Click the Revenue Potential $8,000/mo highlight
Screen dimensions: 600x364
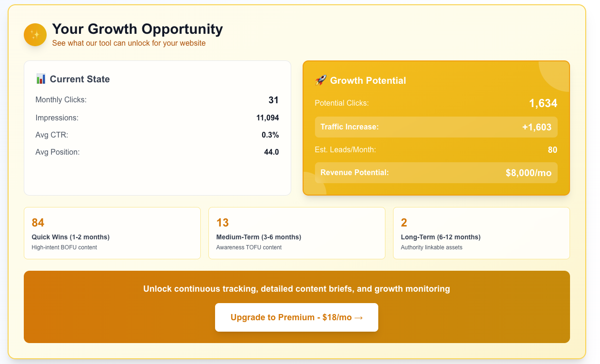[436, 173]
